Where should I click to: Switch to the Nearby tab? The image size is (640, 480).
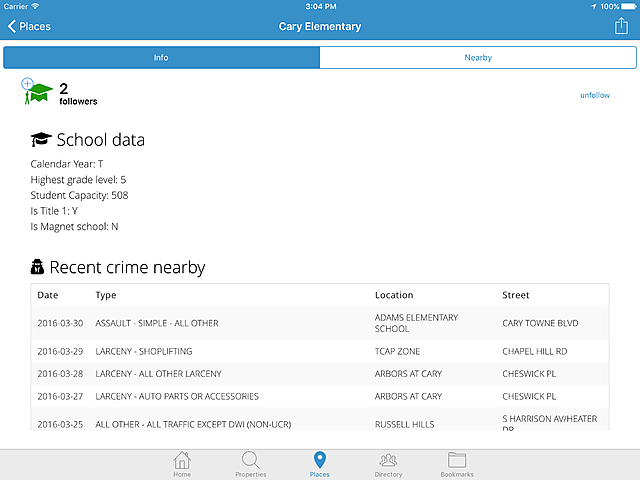click(x=477, y=58)
